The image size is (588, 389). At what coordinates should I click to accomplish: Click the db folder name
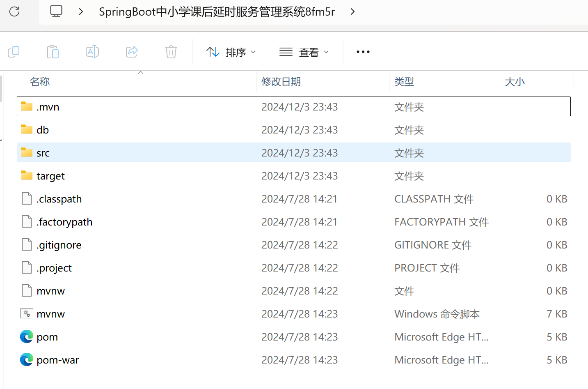point(43,130)
